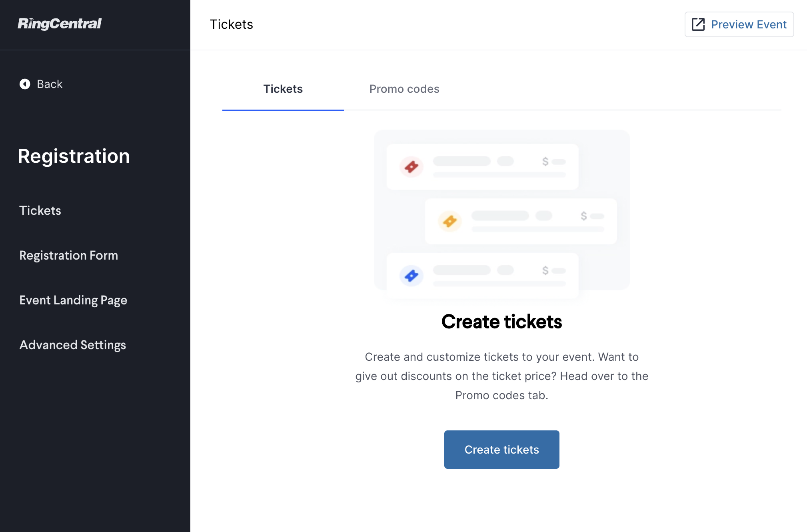Click the Preview Event external-link icon
This screenshot has height=532, width=807.
click(698, 24)
